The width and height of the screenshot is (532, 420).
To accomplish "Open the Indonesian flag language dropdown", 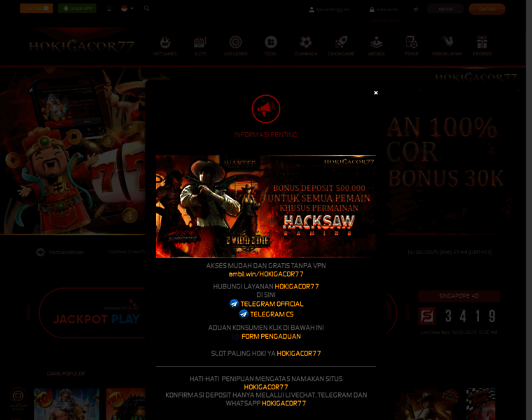I will (127, 8).
